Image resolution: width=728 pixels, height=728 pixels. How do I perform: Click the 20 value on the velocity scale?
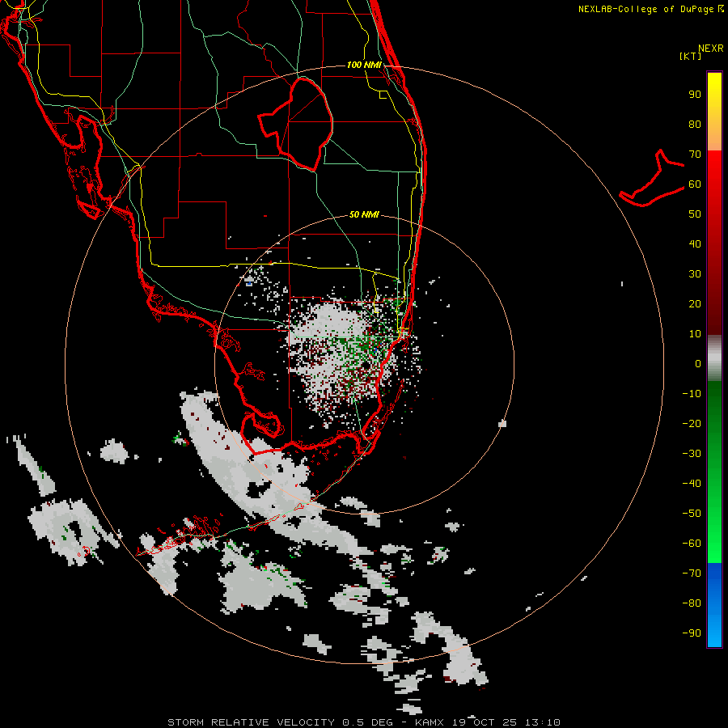coord(695,303)
